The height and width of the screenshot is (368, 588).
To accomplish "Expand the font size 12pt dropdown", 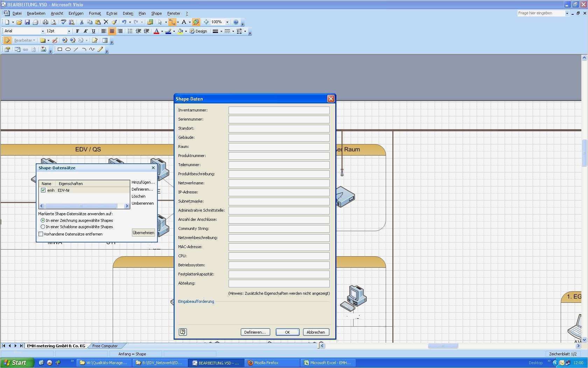I will [x=69, y=31].
